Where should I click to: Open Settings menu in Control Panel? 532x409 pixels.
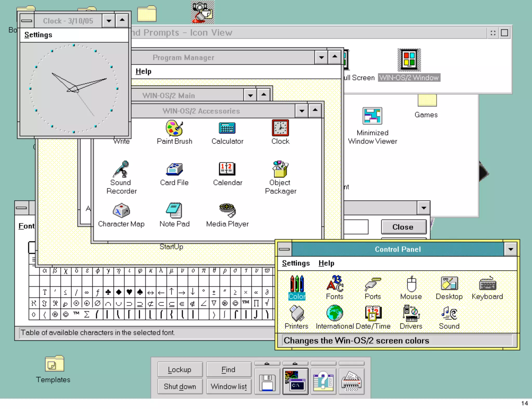coord(296,263)
